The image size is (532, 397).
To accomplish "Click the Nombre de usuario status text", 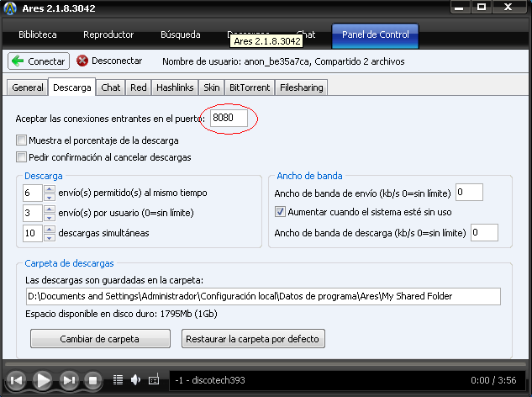I will click(283, 61).
